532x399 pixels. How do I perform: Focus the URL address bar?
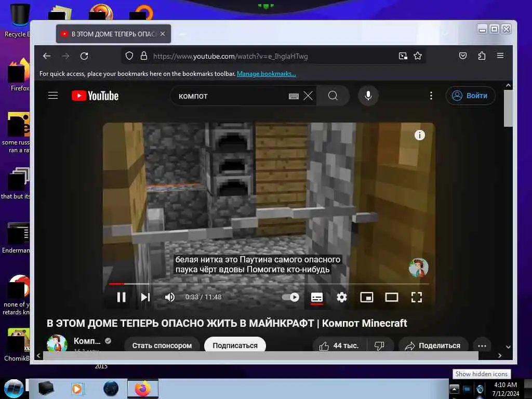pyautogui.click(x=273, y=56)
